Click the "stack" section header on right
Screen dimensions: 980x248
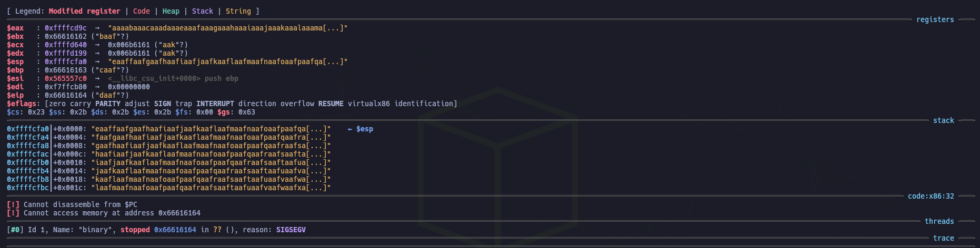tap(943, 120)
